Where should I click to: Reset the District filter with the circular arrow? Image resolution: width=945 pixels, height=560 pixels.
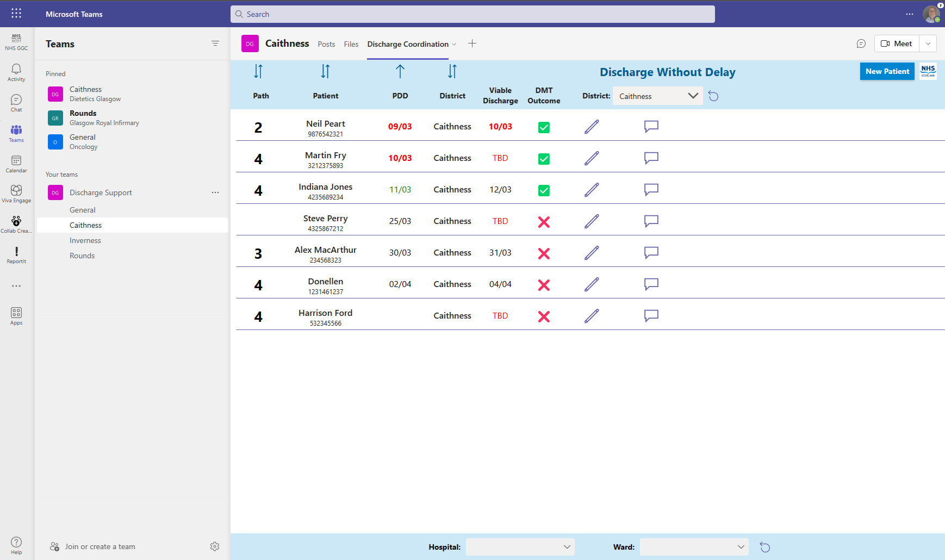[x=713, y=96]
